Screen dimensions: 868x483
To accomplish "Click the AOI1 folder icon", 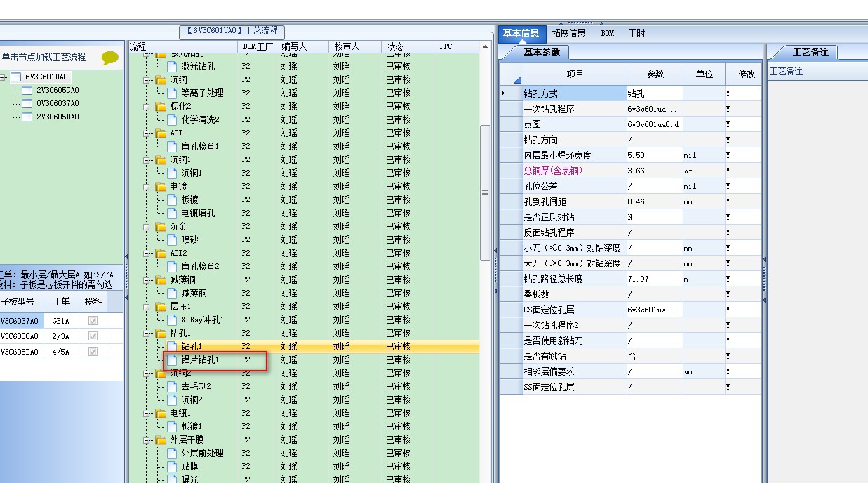I will tap(161, 133).
